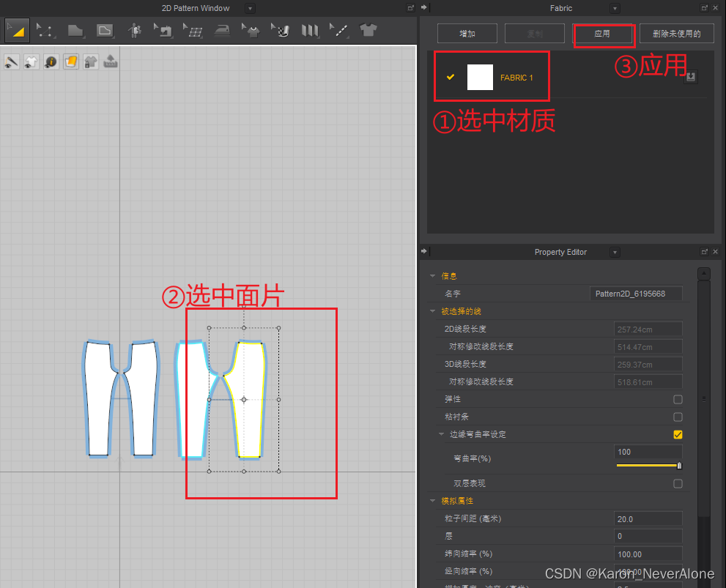Click the 名字 field Pattern2D_6195668
This screenshot has width=726, height=588.
click(x=636, y=294)
